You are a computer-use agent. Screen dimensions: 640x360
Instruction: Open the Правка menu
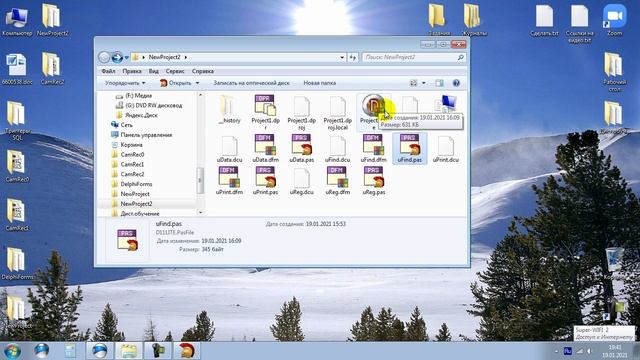[132, 71]
